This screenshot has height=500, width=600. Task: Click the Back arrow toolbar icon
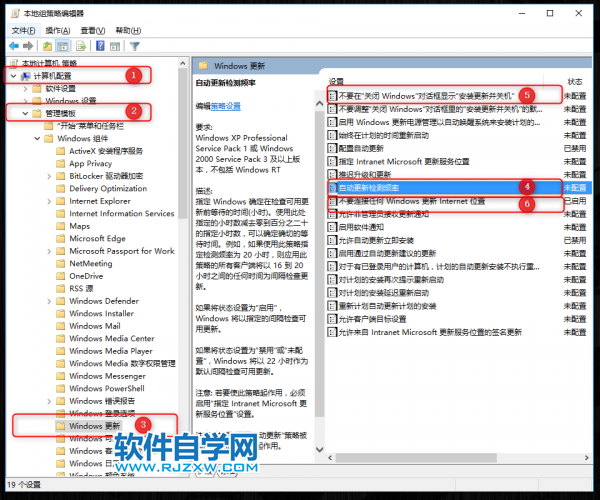[14, 46]
